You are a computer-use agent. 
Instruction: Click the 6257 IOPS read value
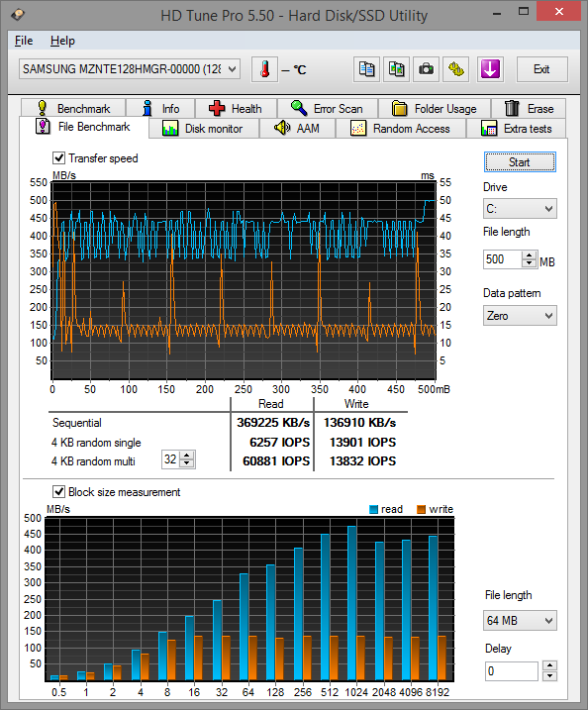pyautogui.click(x=279, y=442)
